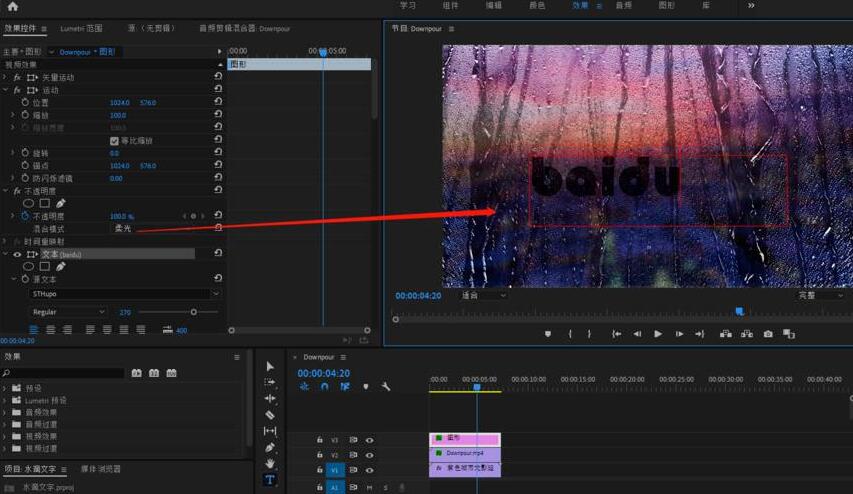This screenshot has width=853, height=494.
Task: Draw free bezier mask under 不透明度
Action: tap(60, 203)
